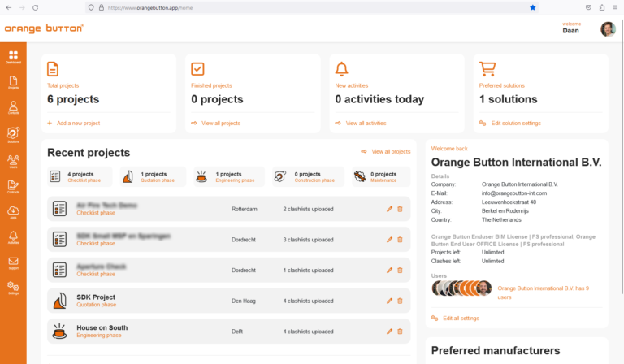View all projects link beside Recent projects

coord(386,152)
